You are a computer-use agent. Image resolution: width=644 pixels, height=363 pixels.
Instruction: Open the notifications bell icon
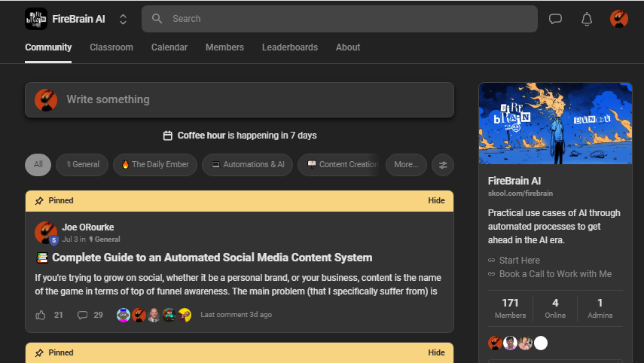coord(587,19)
